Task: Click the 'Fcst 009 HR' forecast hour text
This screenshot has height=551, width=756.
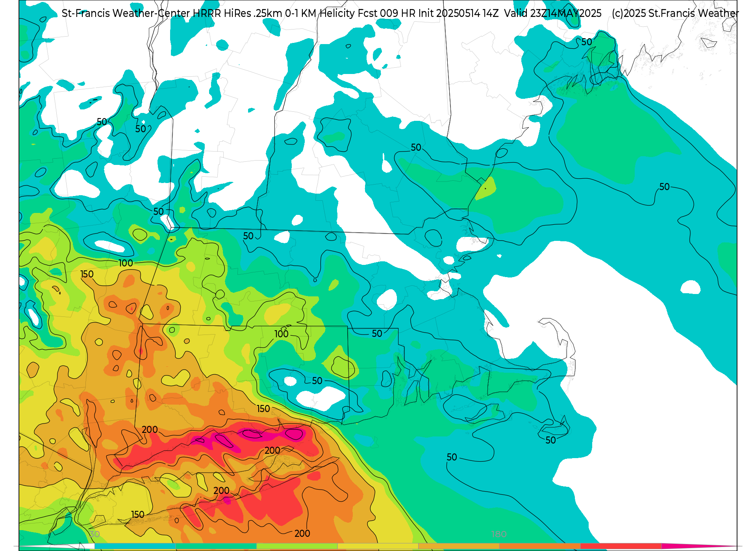Action: pyautogui.click(x=386, y=13)
